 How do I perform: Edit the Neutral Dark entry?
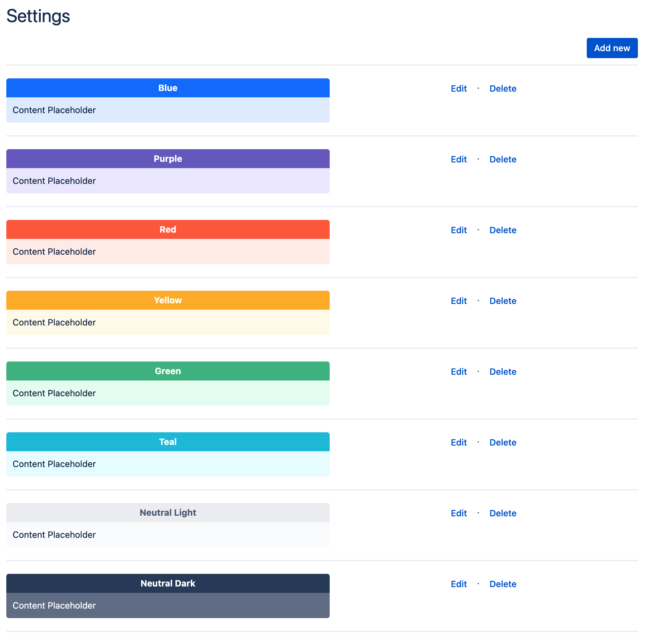point(459,584)
